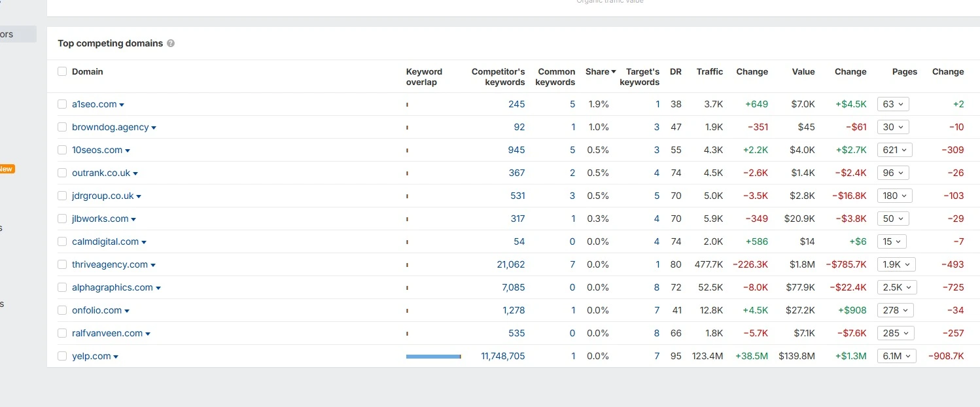Tick the jdrgroup.co.uk checkbox

[x=62, y=196]
